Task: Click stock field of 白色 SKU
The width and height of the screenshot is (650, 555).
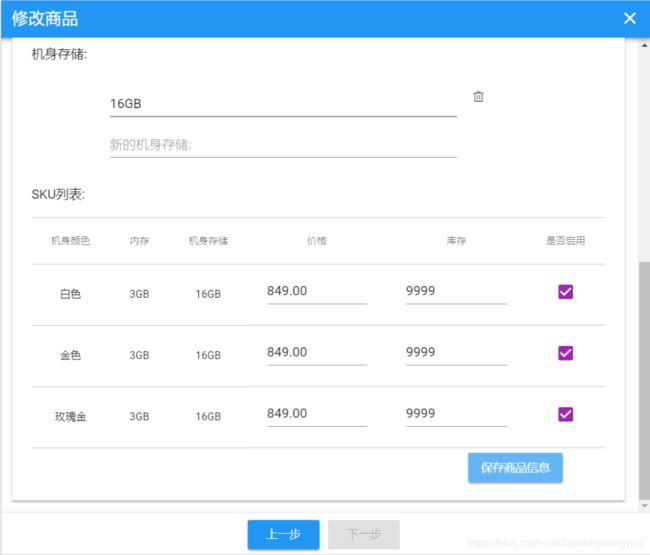Action: point(456,291)
